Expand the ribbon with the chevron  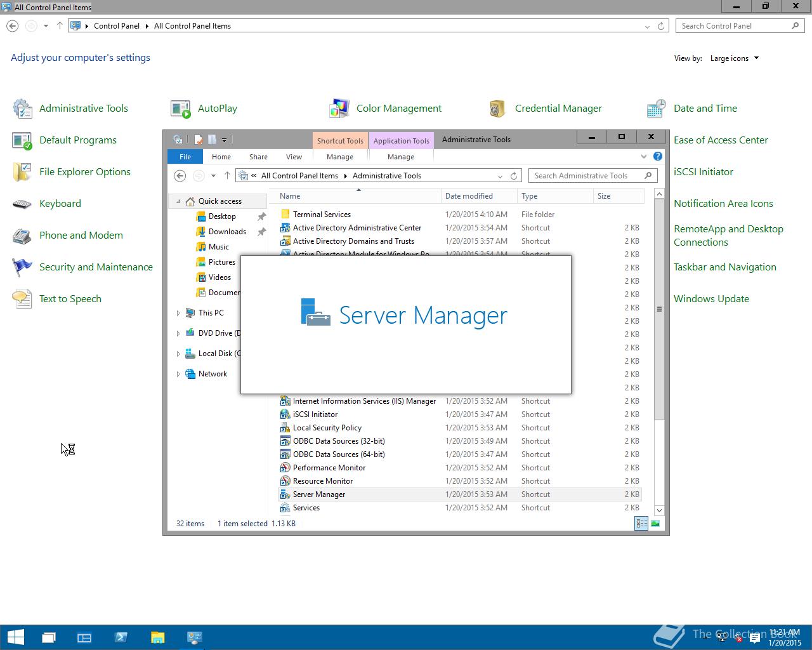click(644, 156)
